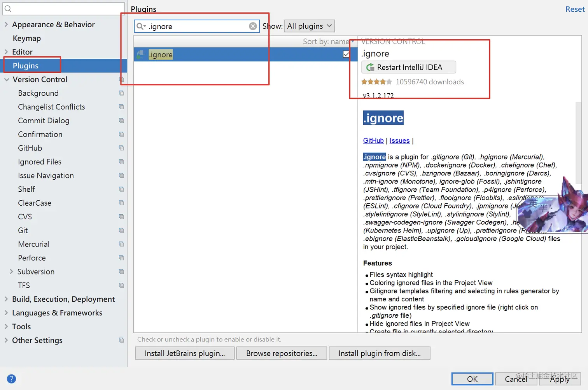Click the .ignore plugin icon in the list

coord(141,54)
